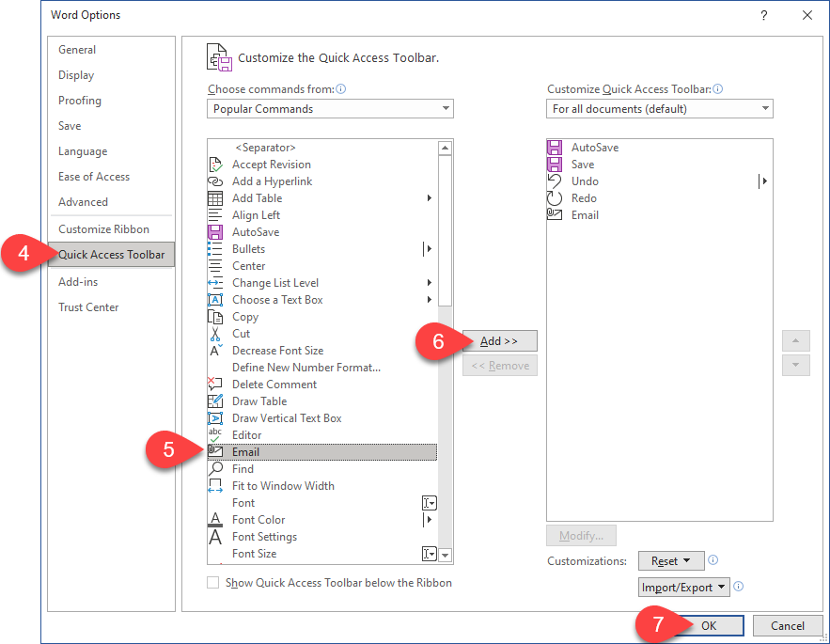The width and height of the screenshot is (830, 644).
Task: Select the Change List Level icon
Action: 215,283
